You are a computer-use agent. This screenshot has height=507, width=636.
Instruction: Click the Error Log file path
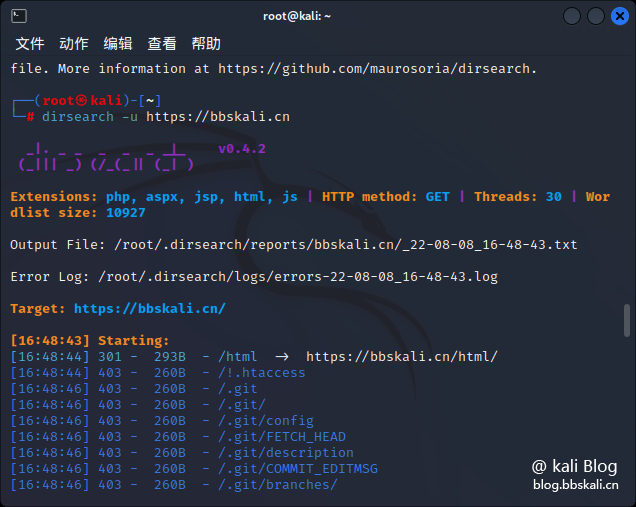pyautogui.click(x=298, y=277)
